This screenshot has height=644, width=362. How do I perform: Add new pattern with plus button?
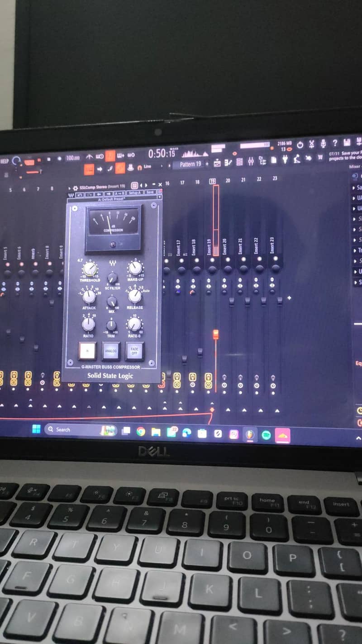pos(207,164)
